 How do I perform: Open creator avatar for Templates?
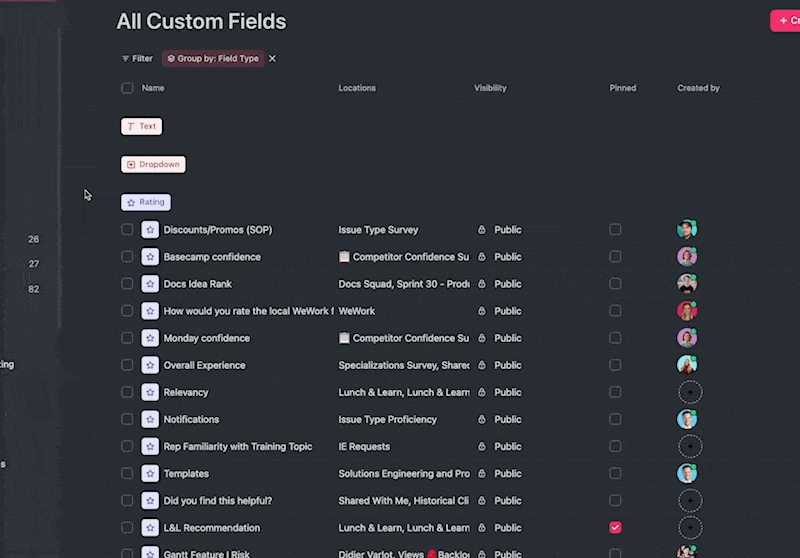(687, 473)
